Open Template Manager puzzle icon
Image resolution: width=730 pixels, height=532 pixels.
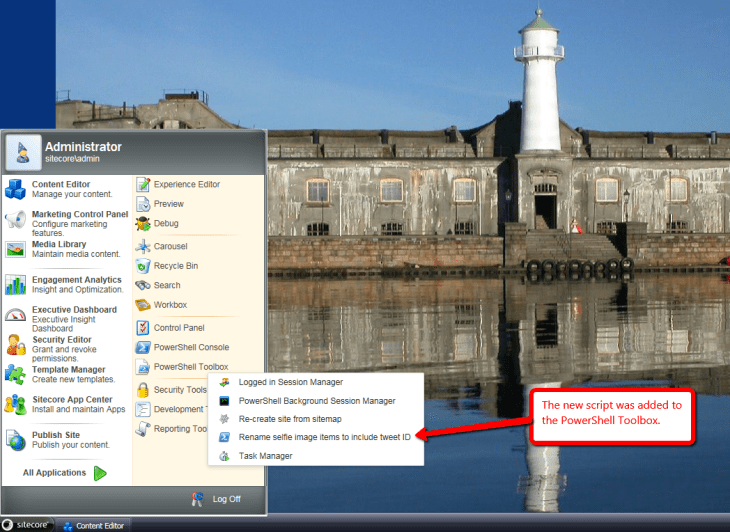15,374
